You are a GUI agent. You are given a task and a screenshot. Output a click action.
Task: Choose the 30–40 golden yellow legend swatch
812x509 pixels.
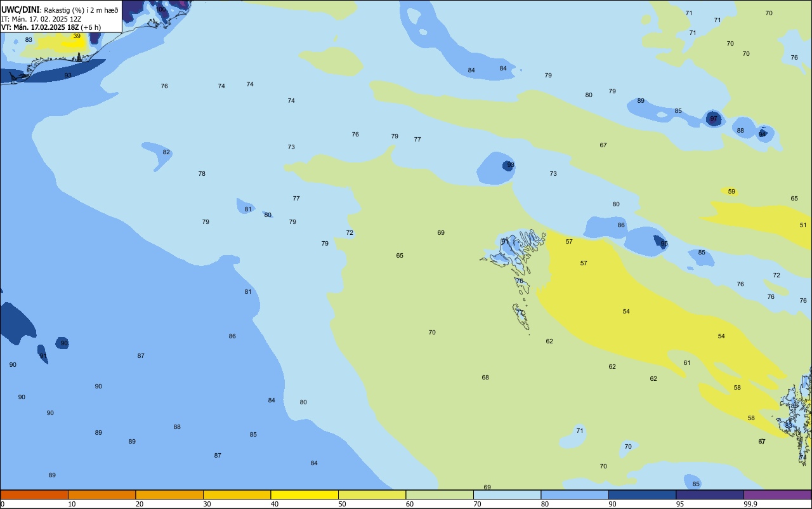[237, 494]
